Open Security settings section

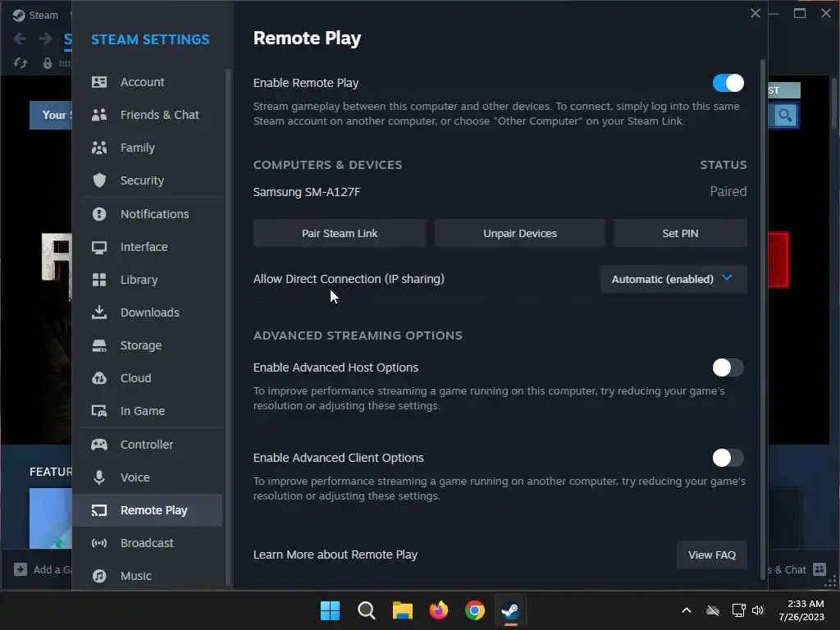(148, 180)
